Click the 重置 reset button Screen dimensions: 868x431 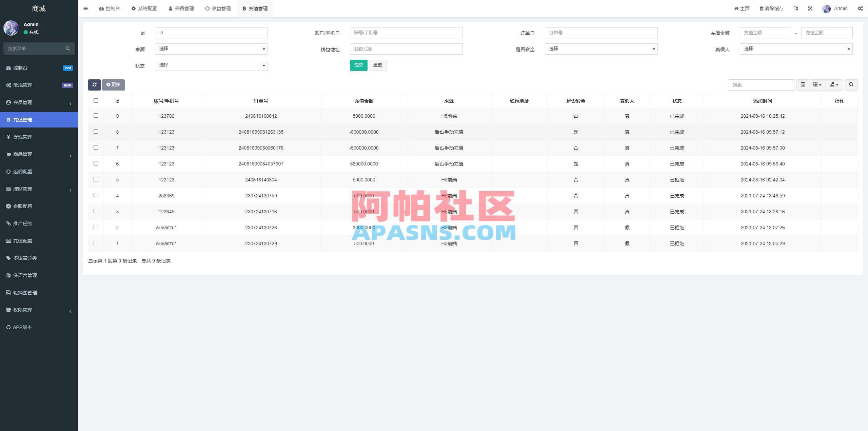377,65
